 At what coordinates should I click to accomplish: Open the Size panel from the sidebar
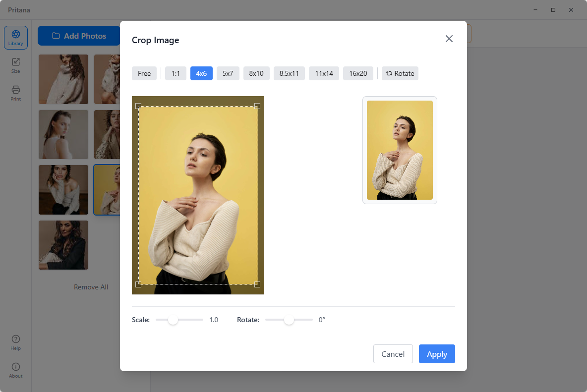coord(15,64)
